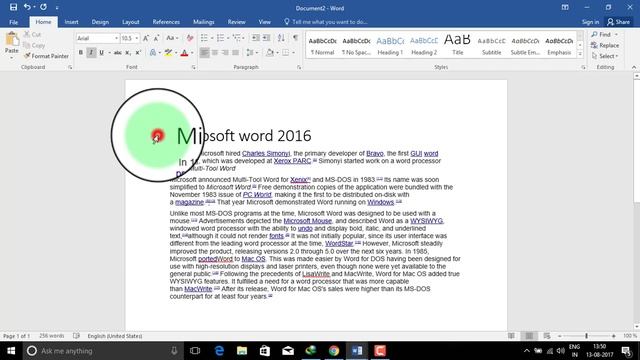The width and height of the screenshot is (640, 360).
Task: Decrease font size with Shrink Font
Action: click(156, 38)
